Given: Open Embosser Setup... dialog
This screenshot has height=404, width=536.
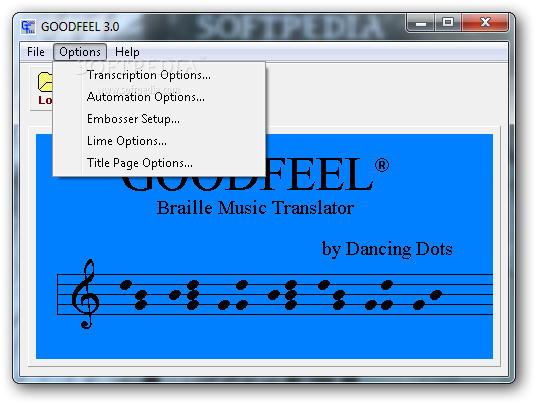Looking at the screenshot, I should (x=159, y=119).
